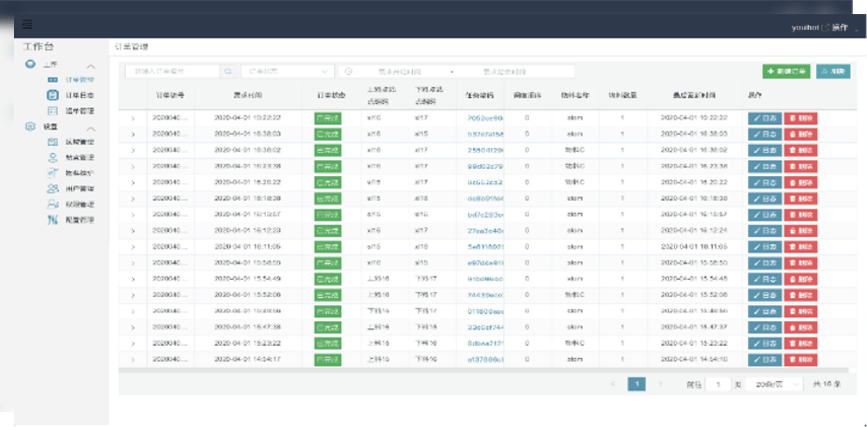
Task: Click the clock icon in date range field
Action: pyautogui.click(x=349, y=72)
